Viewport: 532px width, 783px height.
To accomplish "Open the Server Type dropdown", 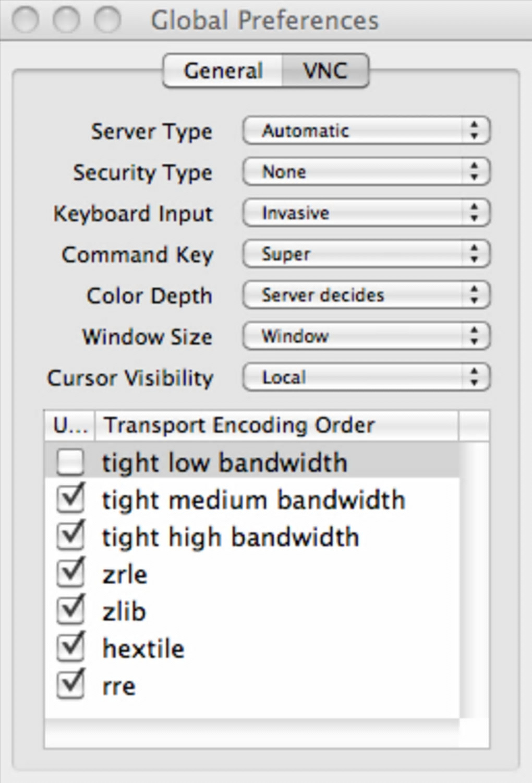I will click(366, 130).
